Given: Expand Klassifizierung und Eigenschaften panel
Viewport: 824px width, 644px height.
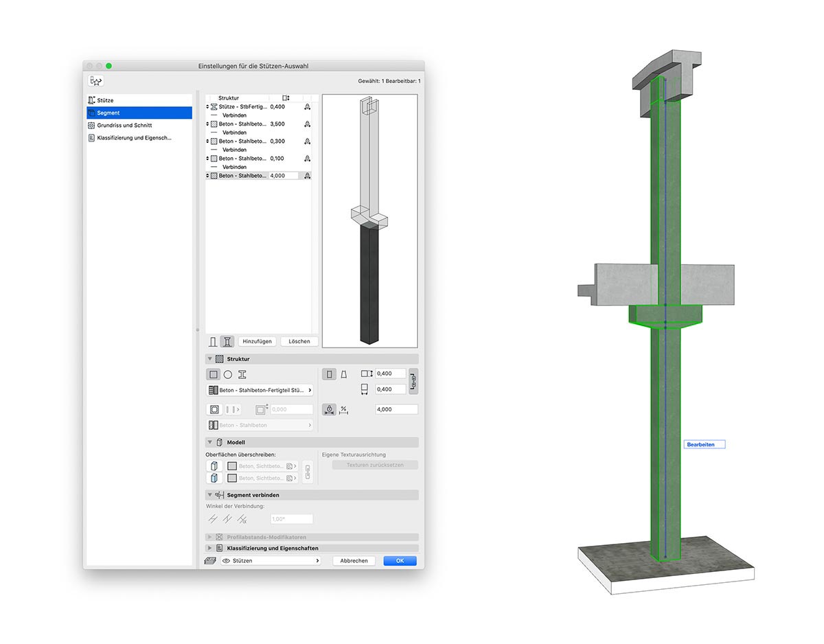Looking at the screenshot, I should (210, 548).
